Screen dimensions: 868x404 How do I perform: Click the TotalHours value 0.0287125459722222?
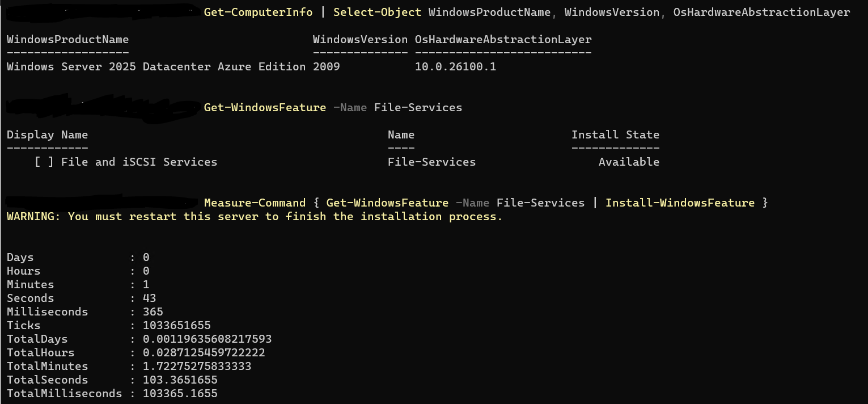[204, 352]
